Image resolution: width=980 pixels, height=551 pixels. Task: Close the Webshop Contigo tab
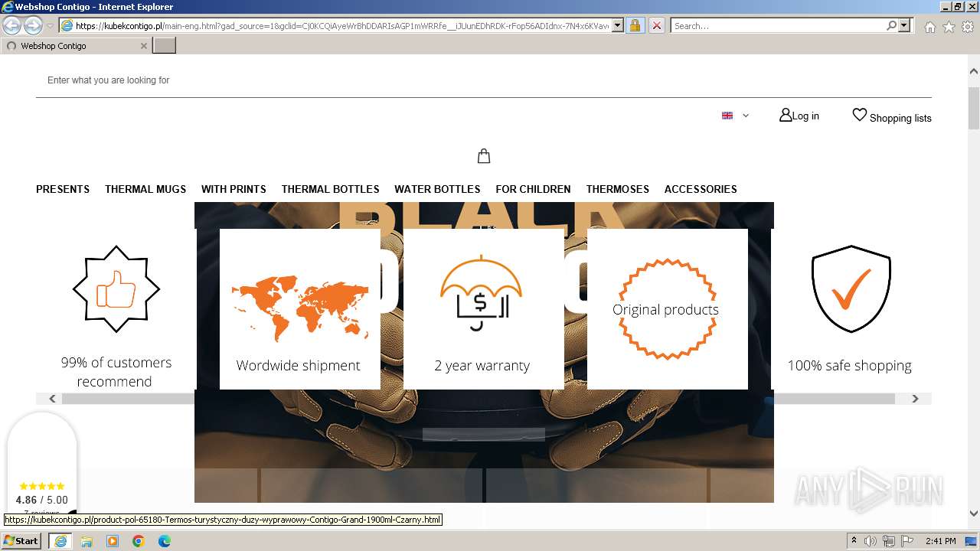(143, 46)
